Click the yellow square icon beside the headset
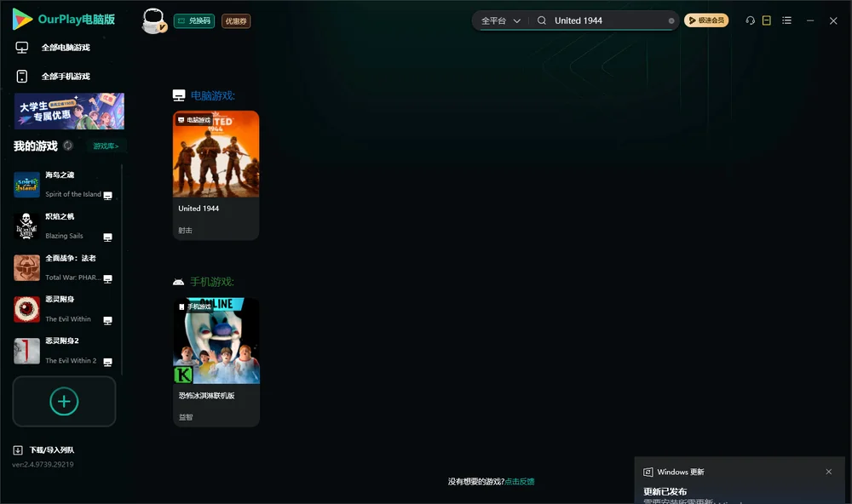The image size is (852, 504). tap(767, 20)
